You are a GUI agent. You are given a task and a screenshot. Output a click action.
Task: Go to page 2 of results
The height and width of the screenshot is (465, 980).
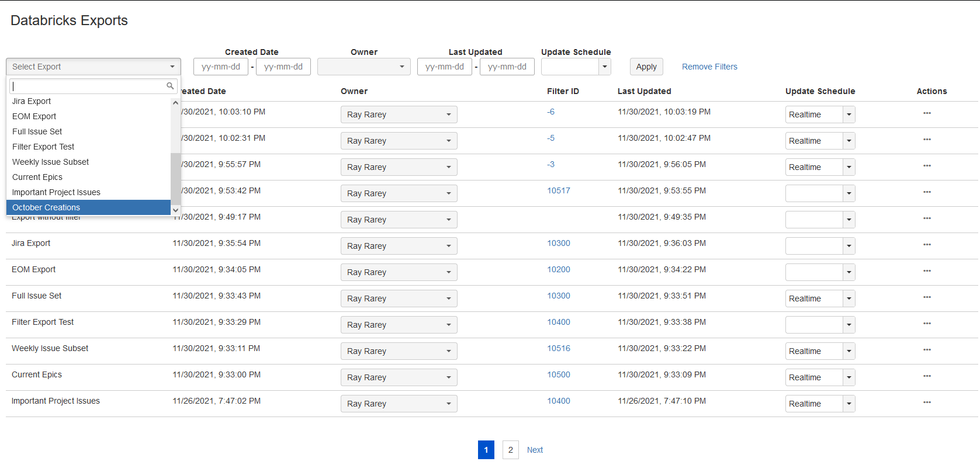(x=510, y=450)
